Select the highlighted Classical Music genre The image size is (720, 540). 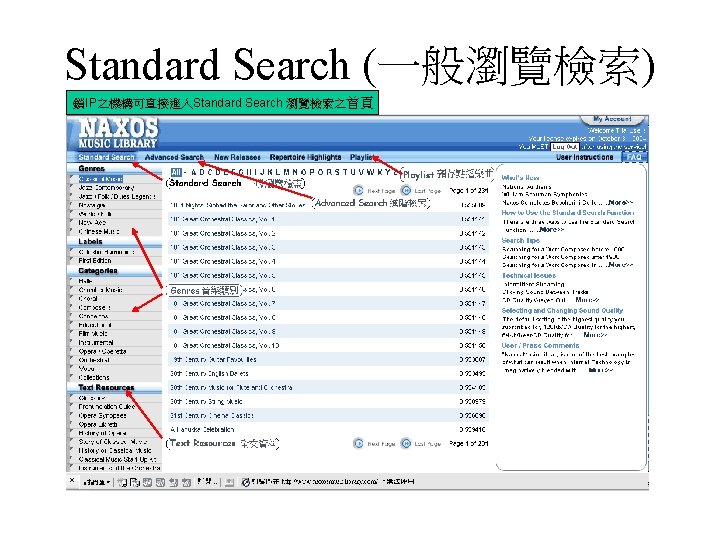tap(101, 179)
